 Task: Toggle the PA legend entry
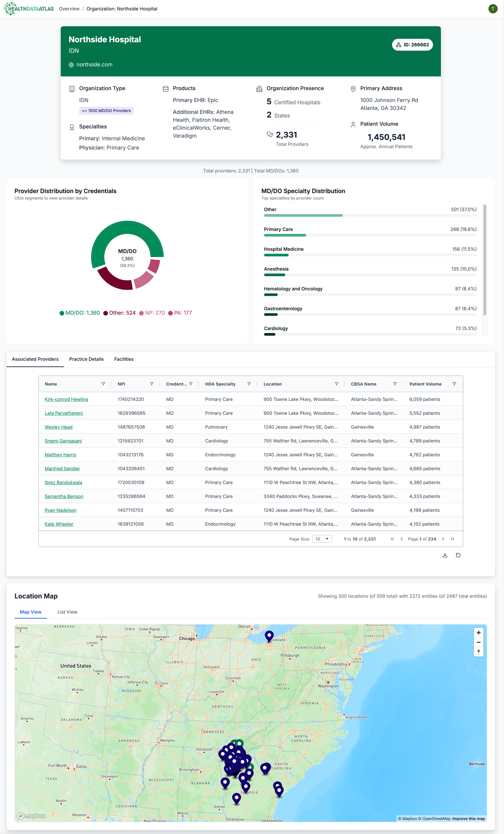pos(180,313)
